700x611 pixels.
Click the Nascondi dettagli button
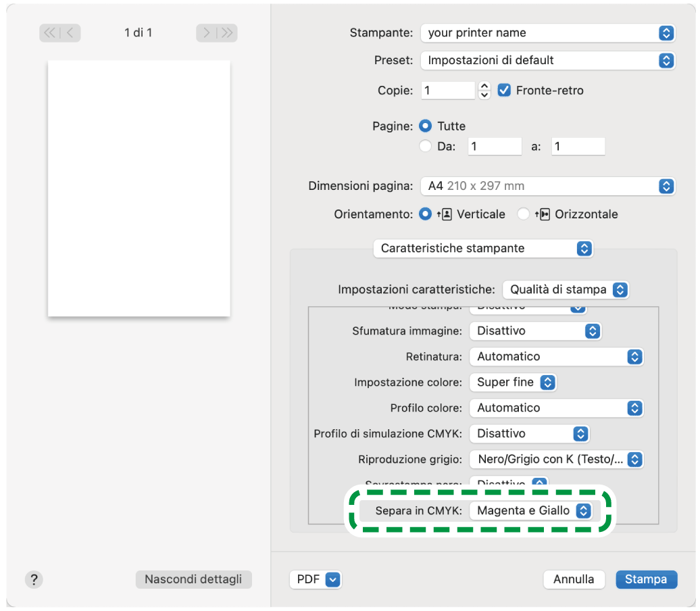tap(193, 579)
